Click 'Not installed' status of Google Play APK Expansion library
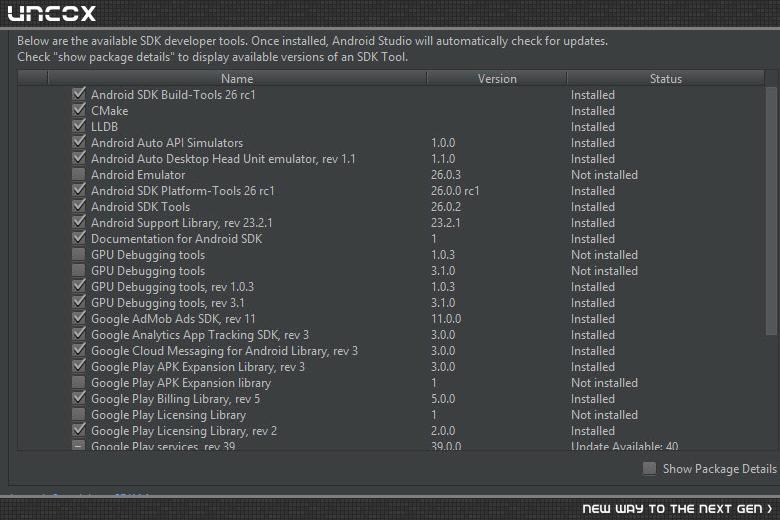 (x=604, y=383)
